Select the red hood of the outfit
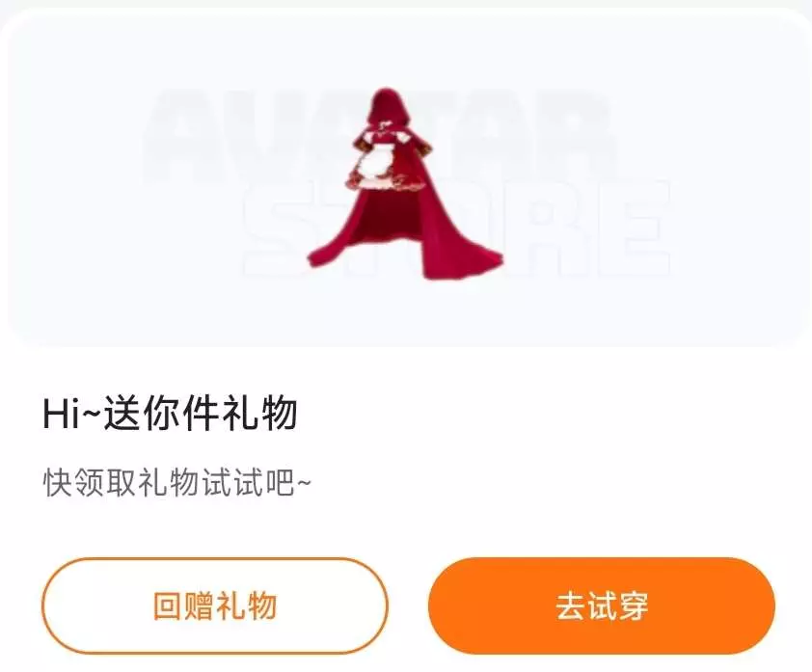This screenshot has height=672, width=812. coord(385,106)
